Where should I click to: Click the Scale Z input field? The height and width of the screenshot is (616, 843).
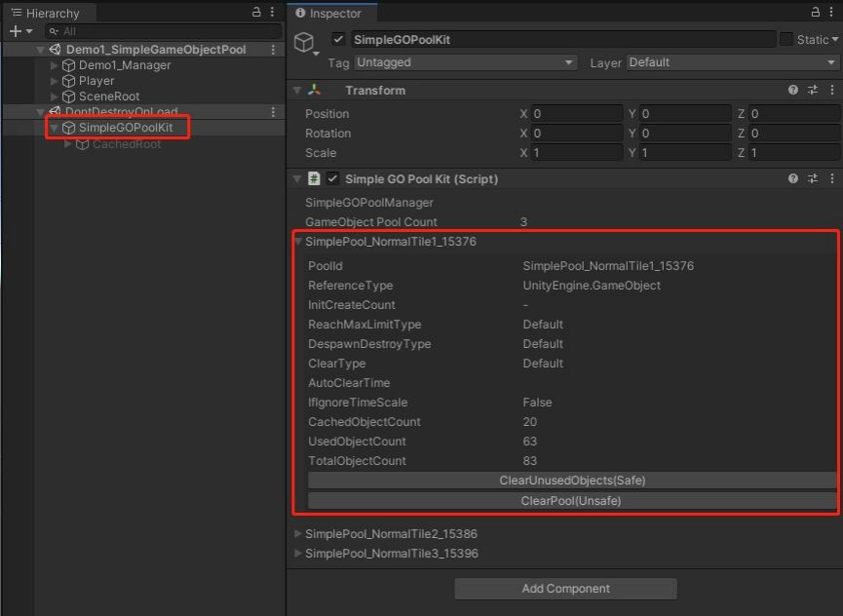tap(793, 153)
